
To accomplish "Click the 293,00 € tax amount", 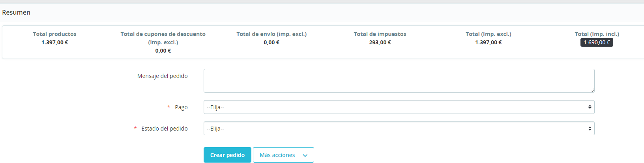I will pos(380,42).
